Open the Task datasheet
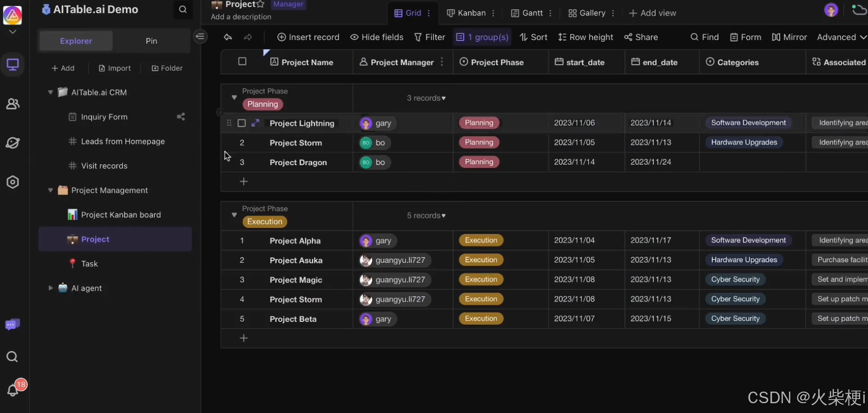The width and height of the screenshot is (868, 413). 115,264
